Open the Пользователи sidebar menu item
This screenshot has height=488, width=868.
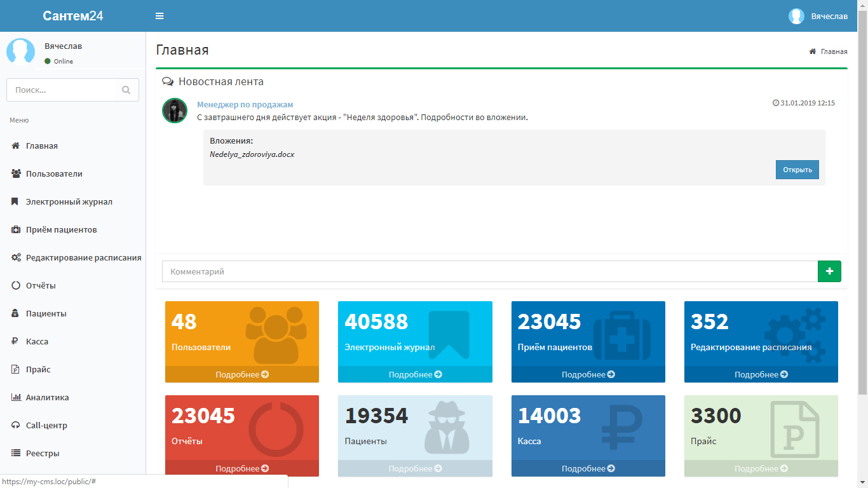tap(73, 173)
